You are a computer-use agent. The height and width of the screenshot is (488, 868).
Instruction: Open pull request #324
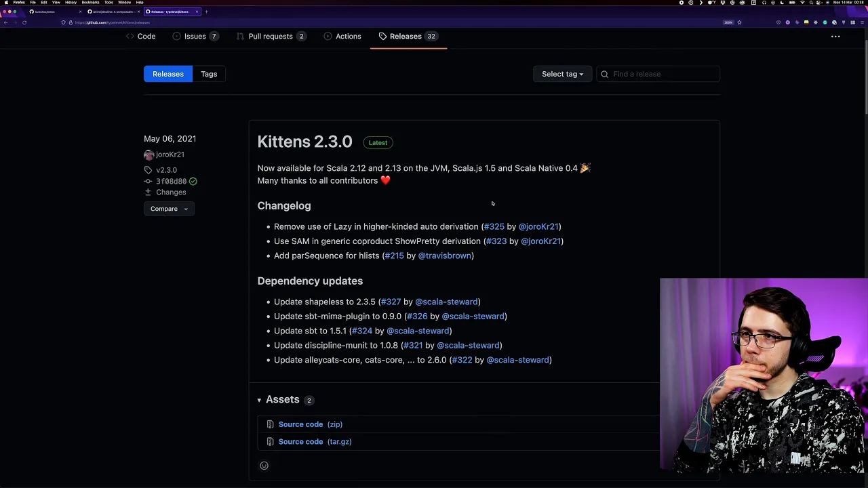362,331
